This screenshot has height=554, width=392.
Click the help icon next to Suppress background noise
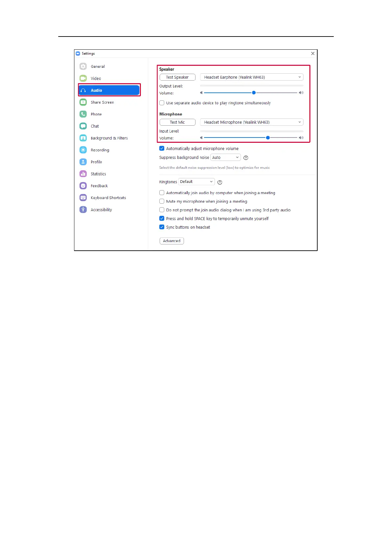tap(246, 158)
